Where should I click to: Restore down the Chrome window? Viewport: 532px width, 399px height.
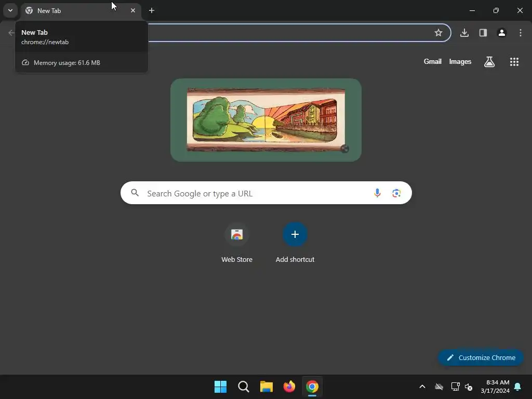point(496,10)
